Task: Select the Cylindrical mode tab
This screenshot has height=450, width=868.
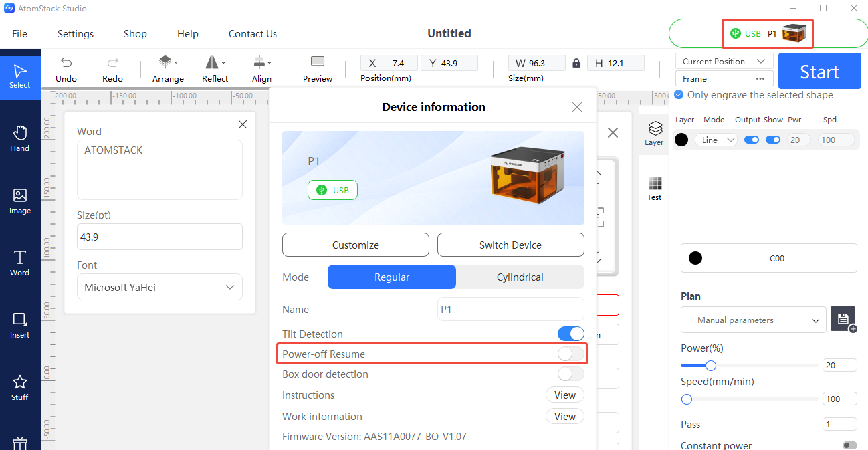Action: pos(520,277)
